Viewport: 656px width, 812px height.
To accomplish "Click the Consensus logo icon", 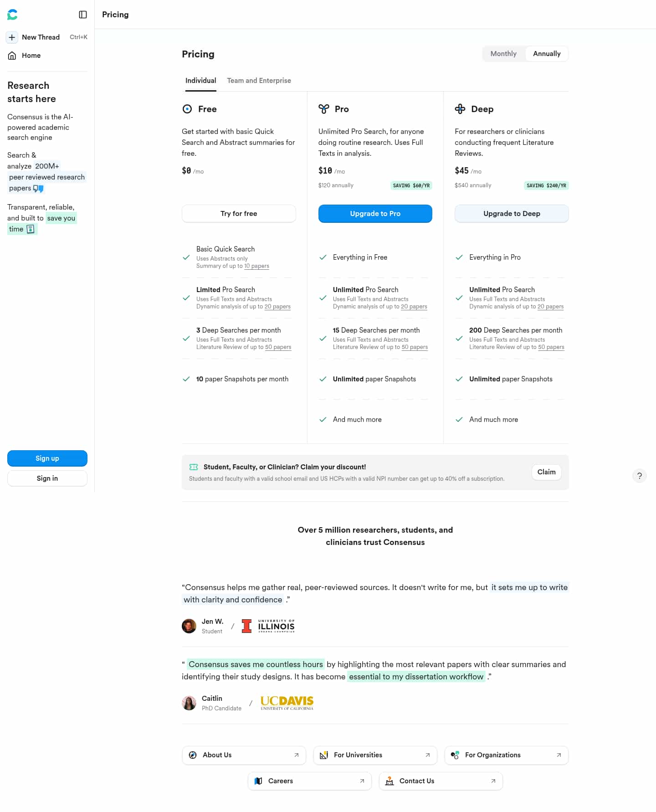I will [x=12, y=15].
